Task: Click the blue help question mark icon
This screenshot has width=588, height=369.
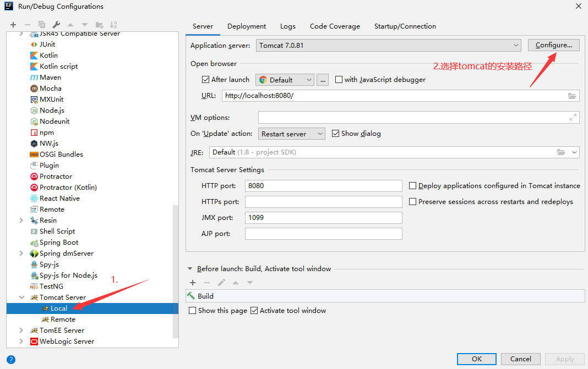Action: coord(11,360)
